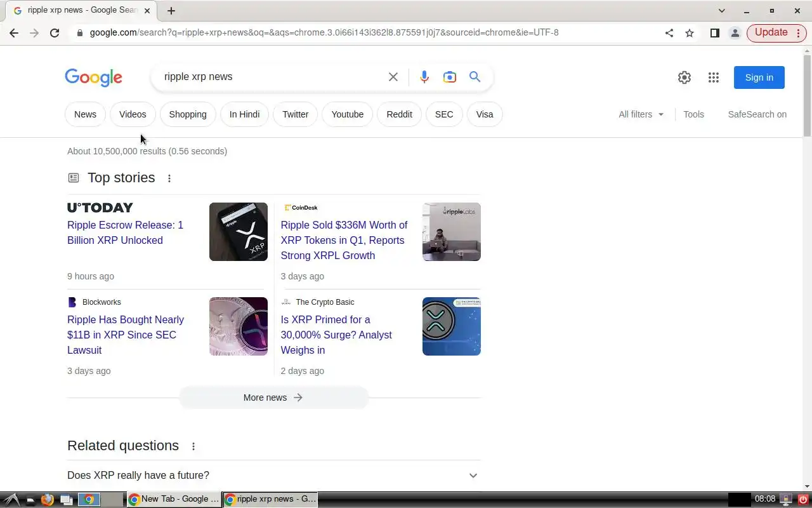The height and width of the screenshot is (508, 812).
Task: Open Top stories three-dot menu
Action: click(x=169, y=178)
